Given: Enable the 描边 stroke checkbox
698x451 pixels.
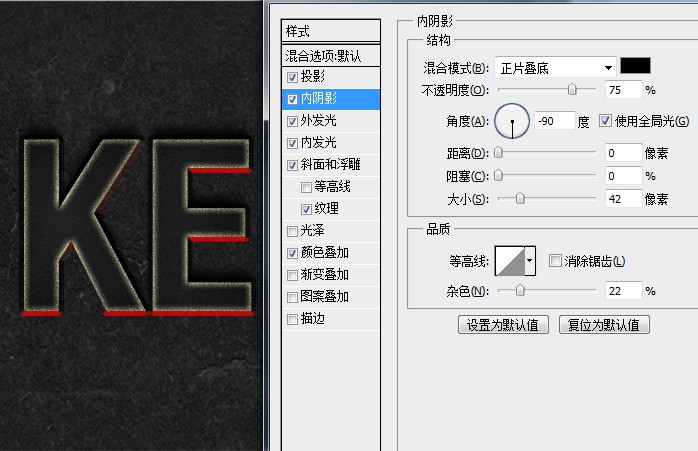Looking at the screenshot, I should tap(292, 319).
